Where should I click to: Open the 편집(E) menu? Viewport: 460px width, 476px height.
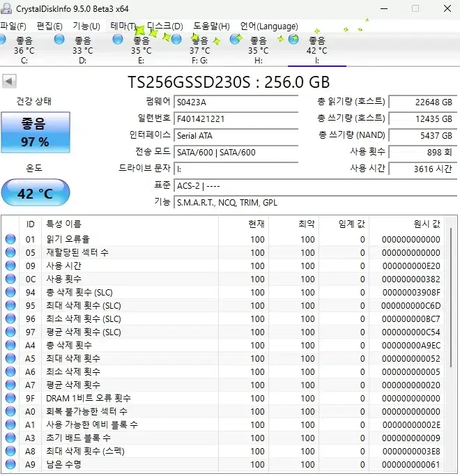click(49, 26)
